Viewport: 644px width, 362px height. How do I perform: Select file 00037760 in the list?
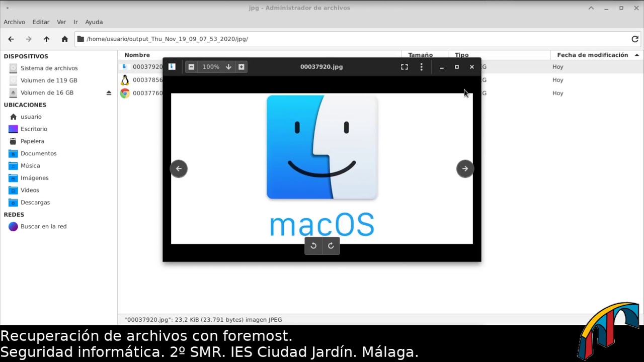(147, 93)
